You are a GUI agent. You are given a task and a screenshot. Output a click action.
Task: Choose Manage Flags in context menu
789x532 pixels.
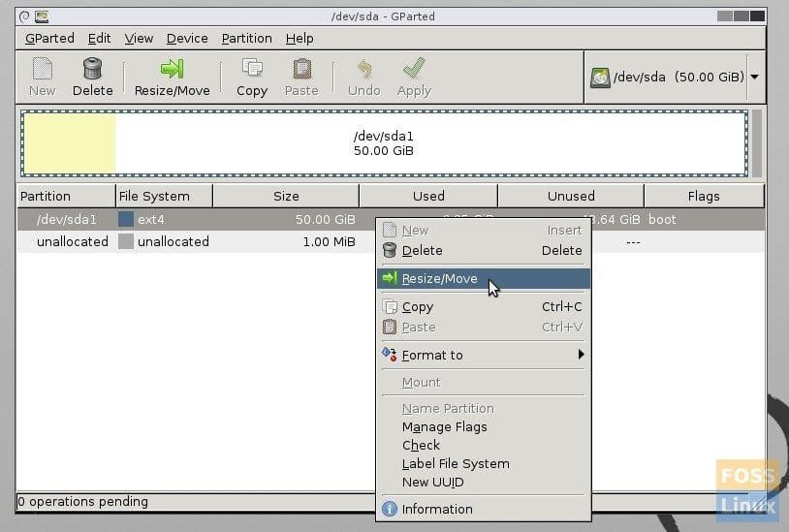pos(444,426)
